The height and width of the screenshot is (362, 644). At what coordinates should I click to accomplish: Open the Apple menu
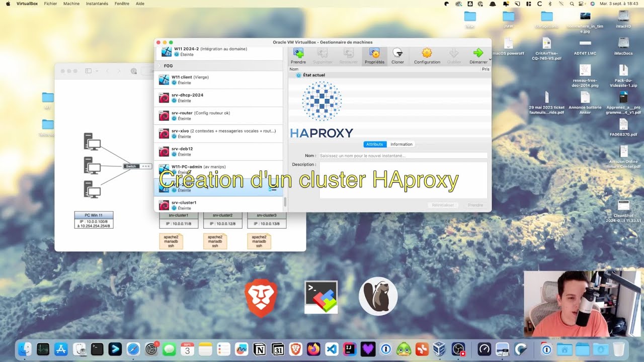(8, 4)
